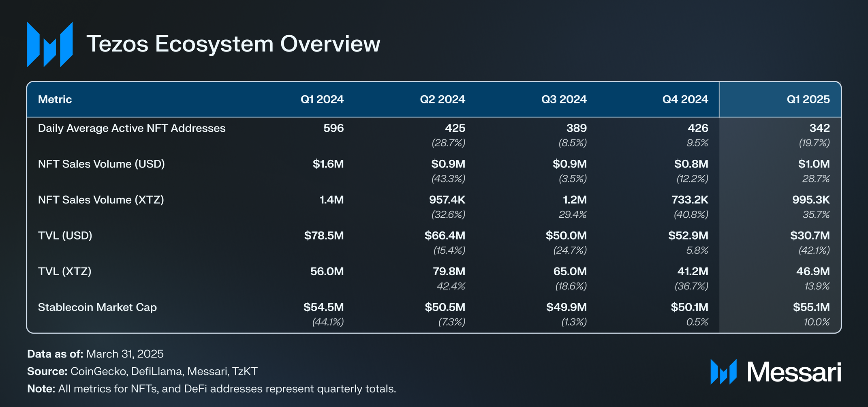
Task: Click the $50.0M TVL value
Action: (x=566, y=236)
